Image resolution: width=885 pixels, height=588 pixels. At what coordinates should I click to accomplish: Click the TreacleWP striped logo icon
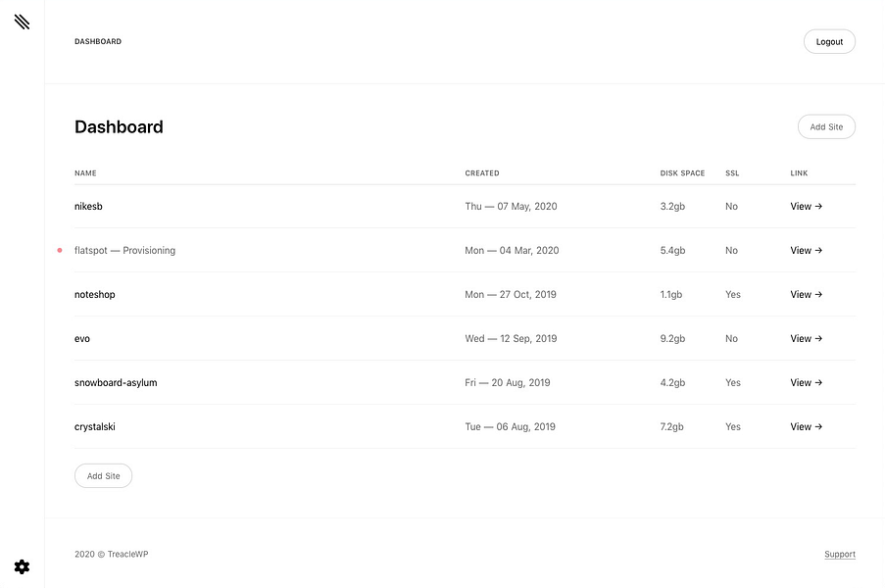pyautogui.click(x=22, y=22)
